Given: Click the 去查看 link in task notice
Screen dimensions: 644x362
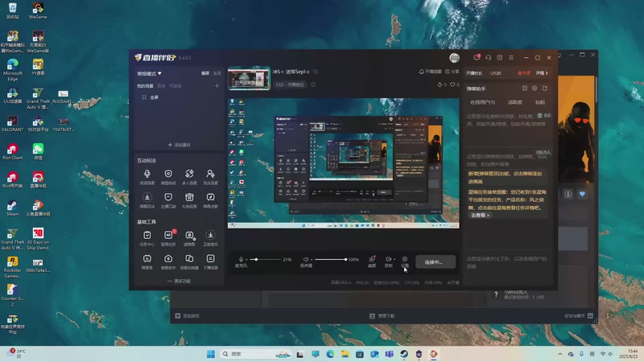Looking at the screenshot, I should 480,215.
